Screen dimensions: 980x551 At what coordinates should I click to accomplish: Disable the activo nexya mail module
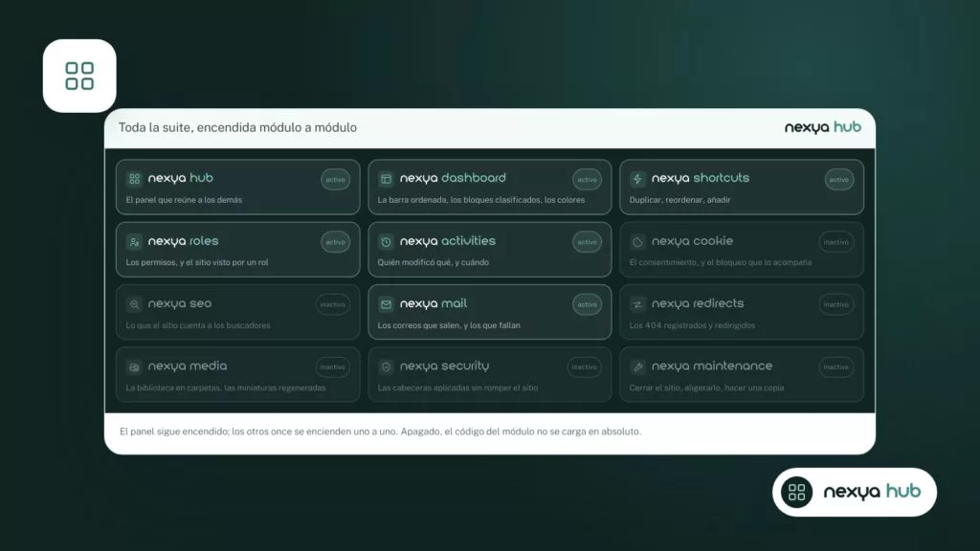point(587,304)
